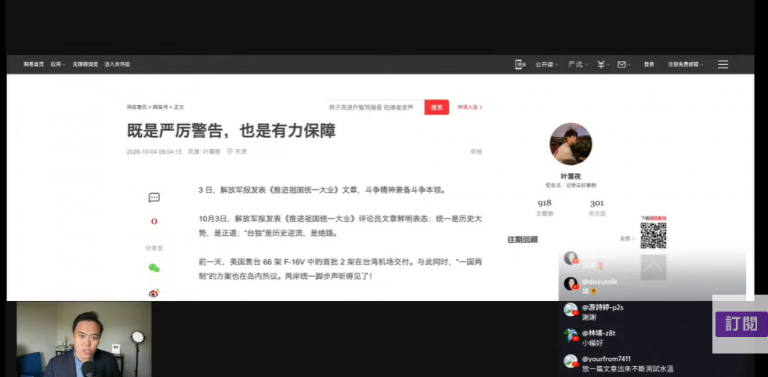Expand the 公开课 dropdown
This screenshot has width=768, height=377.
547,65
